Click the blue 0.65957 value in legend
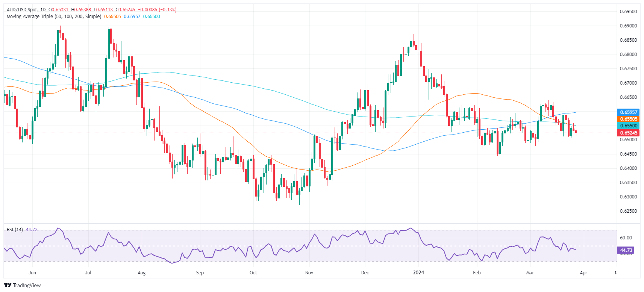 132,17
